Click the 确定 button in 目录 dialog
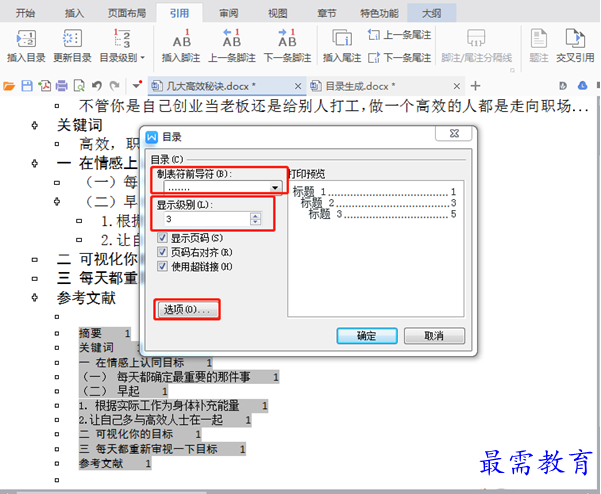This screenshot has height=494, width=601. [x=367, y=336]
